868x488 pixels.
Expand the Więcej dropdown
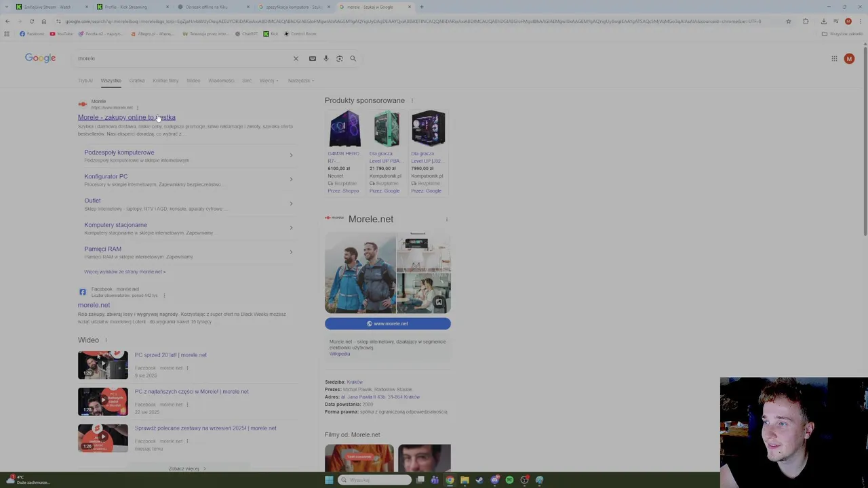click(269, 81)
